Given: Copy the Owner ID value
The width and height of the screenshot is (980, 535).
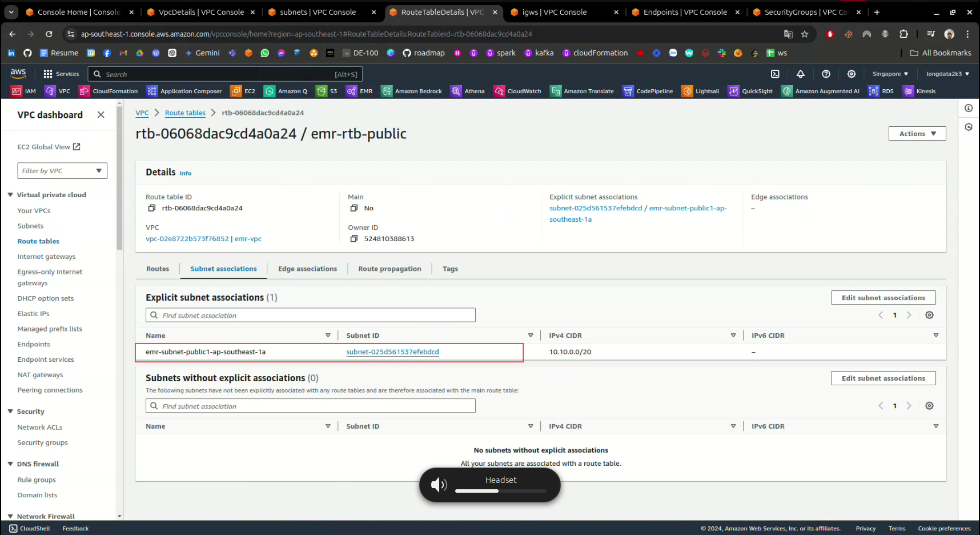Looking at the screenshot, I should 354,238.
